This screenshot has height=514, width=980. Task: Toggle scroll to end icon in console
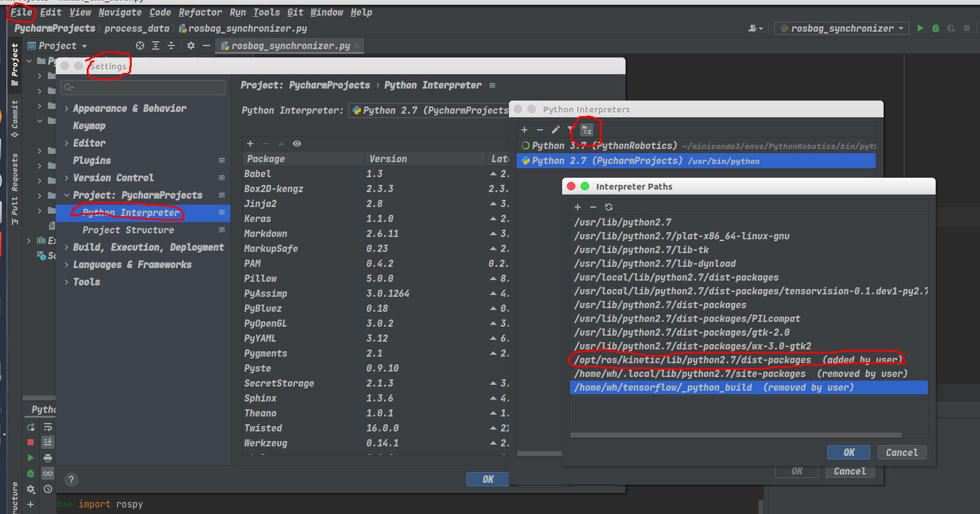pos(48,442)
